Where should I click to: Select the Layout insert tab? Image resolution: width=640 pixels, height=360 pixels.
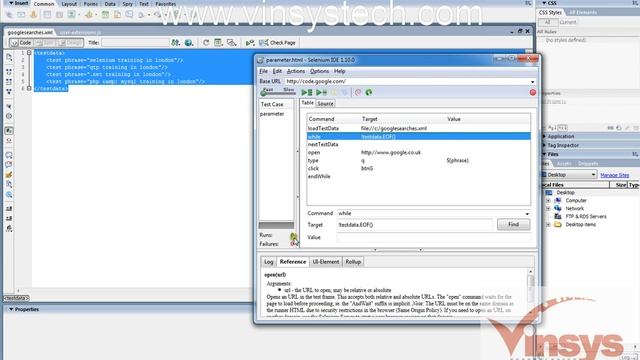pyautogui.click(x=69, y=4)
